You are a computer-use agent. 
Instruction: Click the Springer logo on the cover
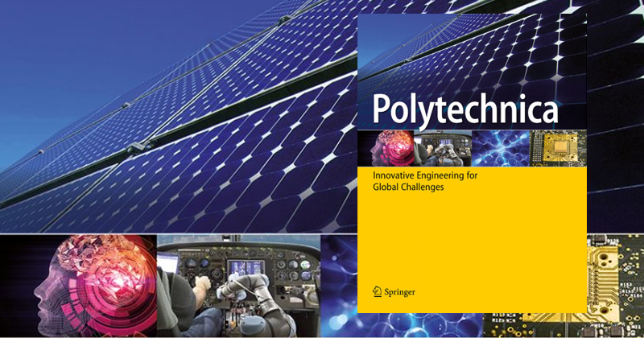click(x=394, y=291)
